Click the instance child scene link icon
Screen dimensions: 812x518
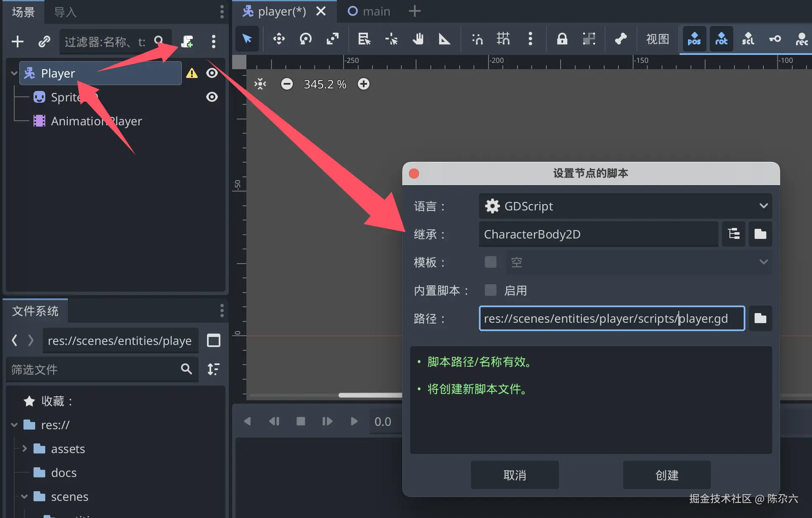[44, 41]
